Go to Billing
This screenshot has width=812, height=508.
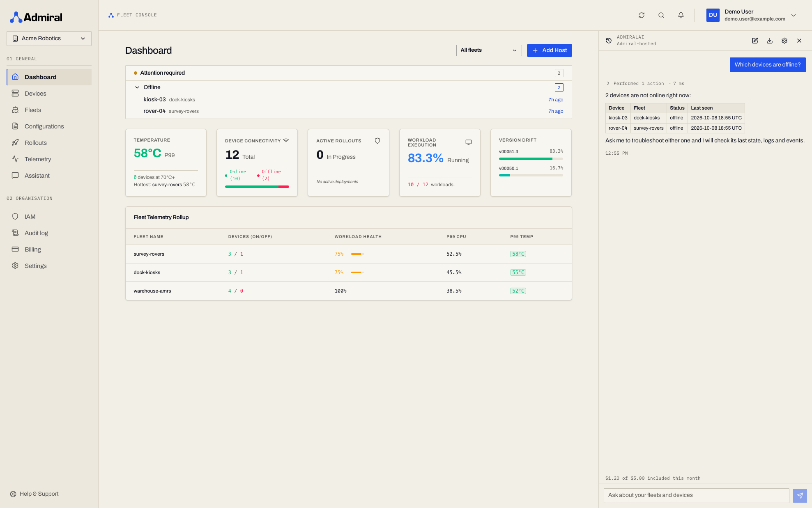tap(49, 249)
